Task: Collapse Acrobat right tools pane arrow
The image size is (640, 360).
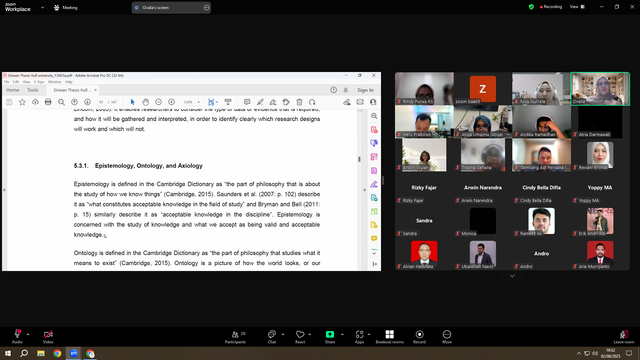Action: [364, 190]
